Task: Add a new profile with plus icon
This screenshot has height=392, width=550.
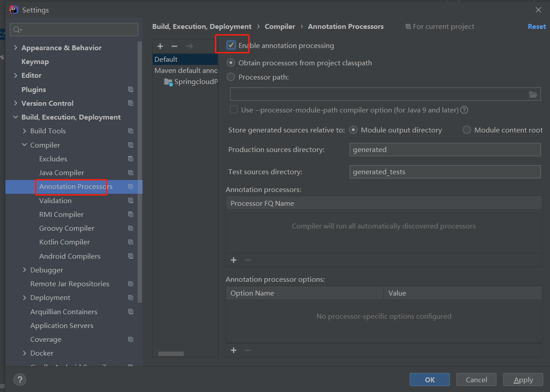Action: pos(160,46)
